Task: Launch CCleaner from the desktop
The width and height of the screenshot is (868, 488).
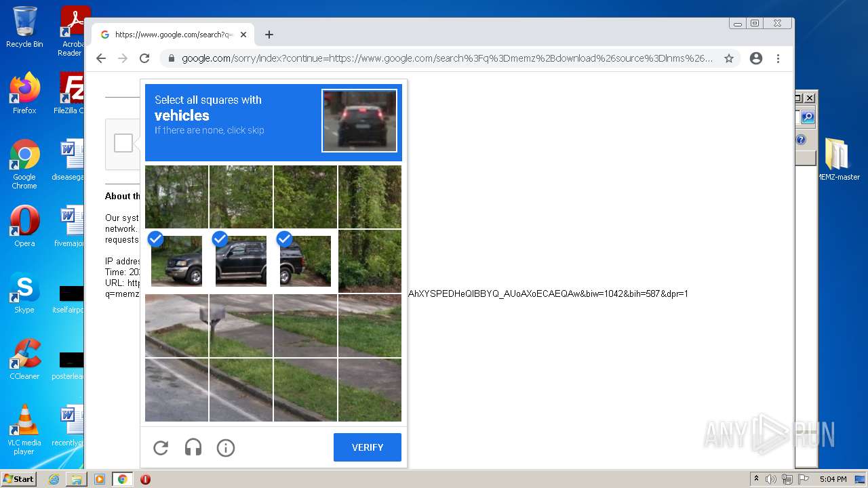Action: point(24,359)
